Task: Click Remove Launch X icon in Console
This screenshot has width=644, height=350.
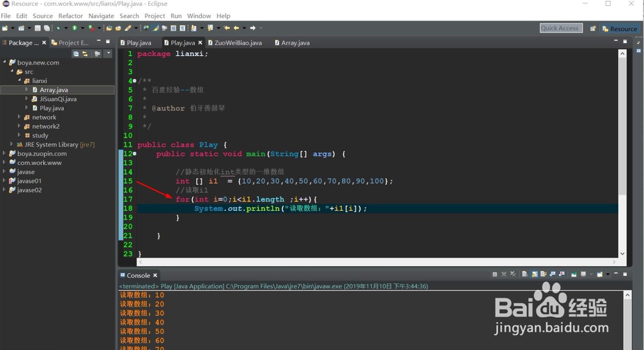Action: click(504, 274)
